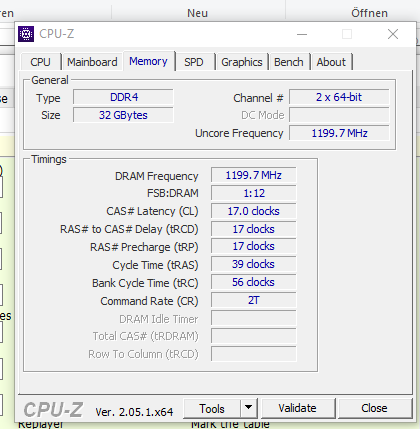Click the empty Total CAS# (tRDRAM) field
This screenshot has width=420, height=429.
(254, 336)
